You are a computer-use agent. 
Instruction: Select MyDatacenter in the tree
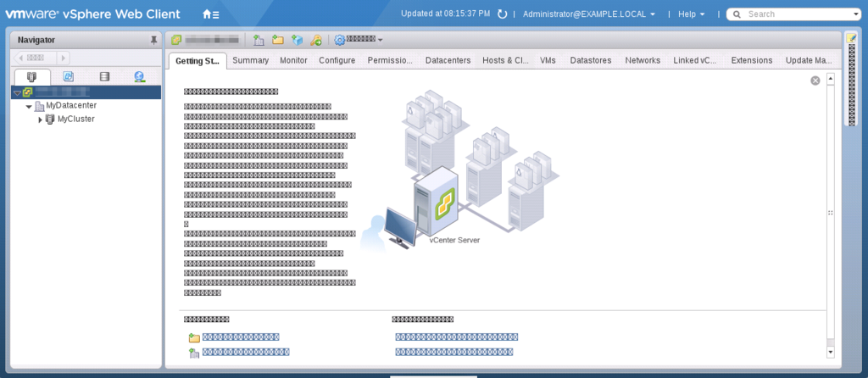(71, 105)
